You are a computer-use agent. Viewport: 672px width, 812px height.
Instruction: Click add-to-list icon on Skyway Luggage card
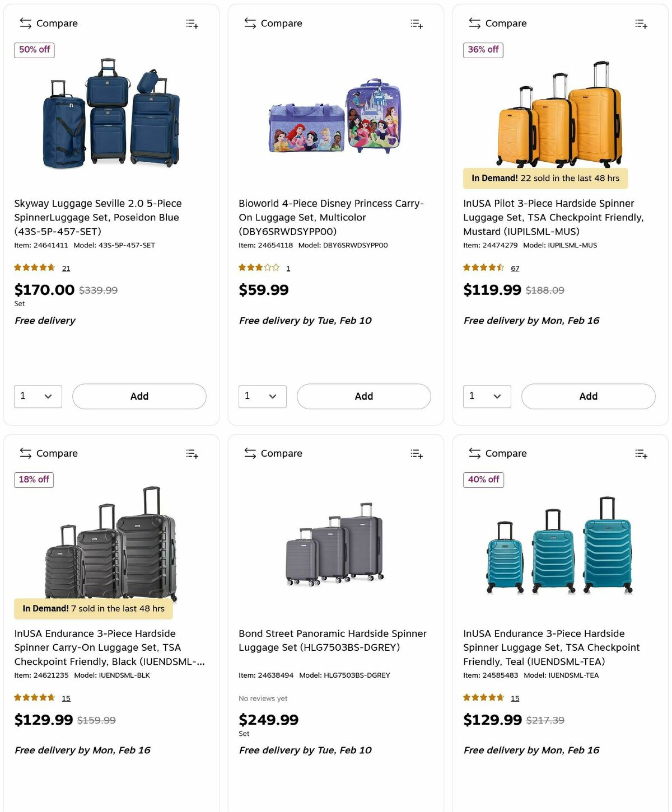point(192,24)
